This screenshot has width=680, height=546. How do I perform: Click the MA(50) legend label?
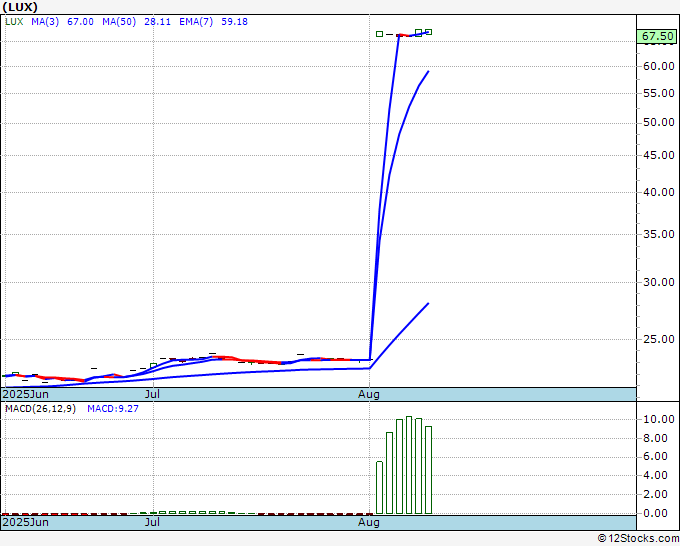point(119,22)
